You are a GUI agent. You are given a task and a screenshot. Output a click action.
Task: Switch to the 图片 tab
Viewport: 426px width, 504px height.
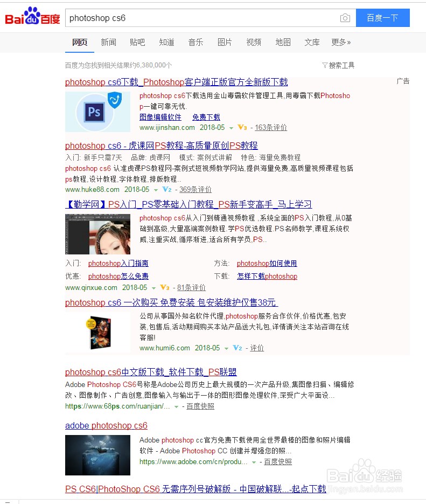pyautogui.click(x=225, y=43)
